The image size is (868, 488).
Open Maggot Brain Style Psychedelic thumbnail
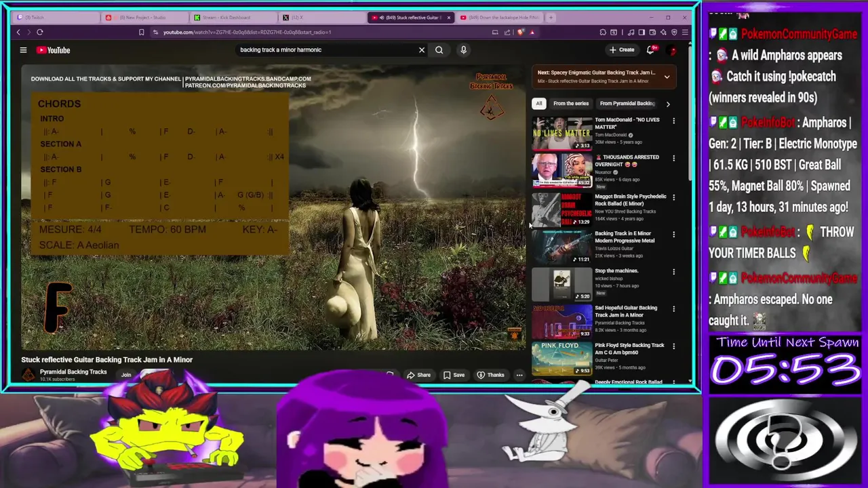[x=561, y=210]
